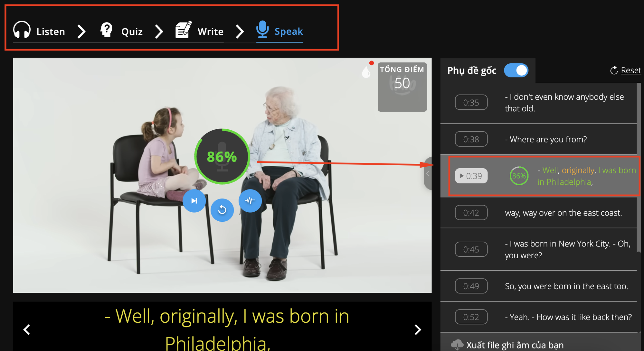Go to previous subtitle with left arrow
The width and height of the screenshot is (644, 351).
tap(27, 329)
